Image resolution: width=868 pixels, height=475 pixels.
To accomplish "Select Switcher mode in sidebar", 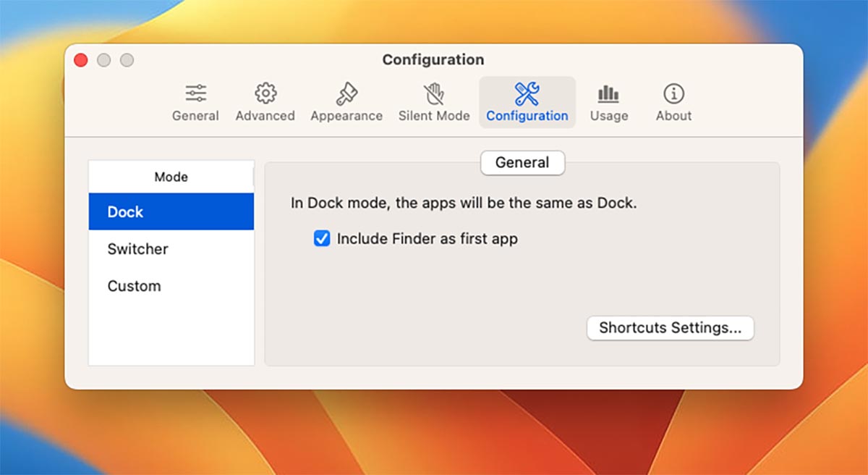I will click(x=171, y=249).
